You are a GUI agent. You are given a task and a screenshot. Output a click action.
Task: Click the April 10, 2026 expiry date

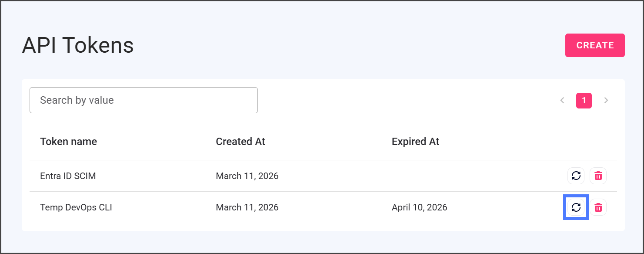coord(419,207)
